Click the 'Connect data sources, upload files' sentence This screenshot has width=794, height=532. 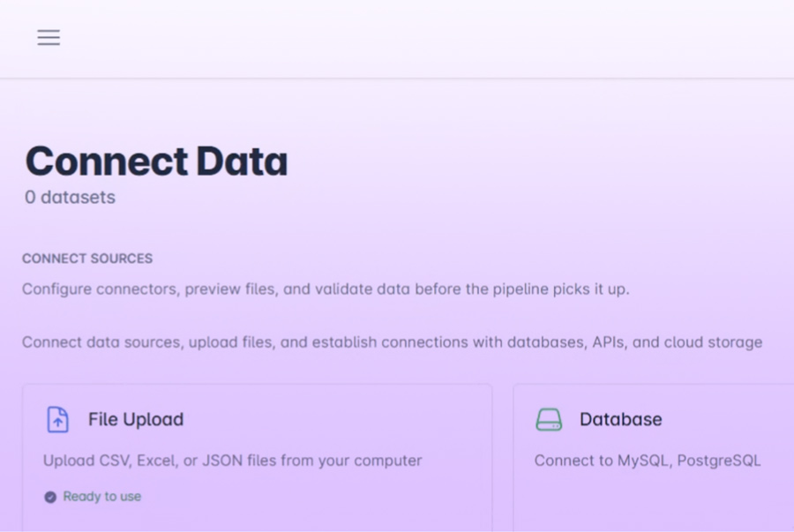[392, 342]
